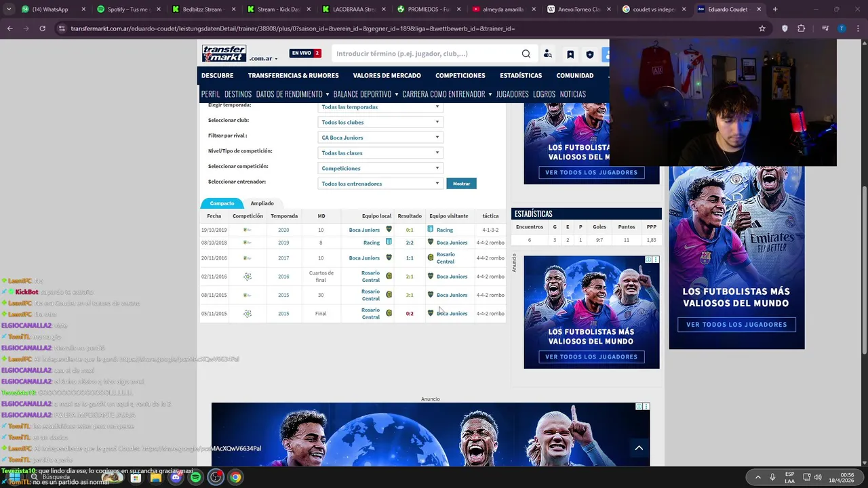868x488 pixels.
Task: Open the Todos los entrenadores dropdown
Action: 380,184
